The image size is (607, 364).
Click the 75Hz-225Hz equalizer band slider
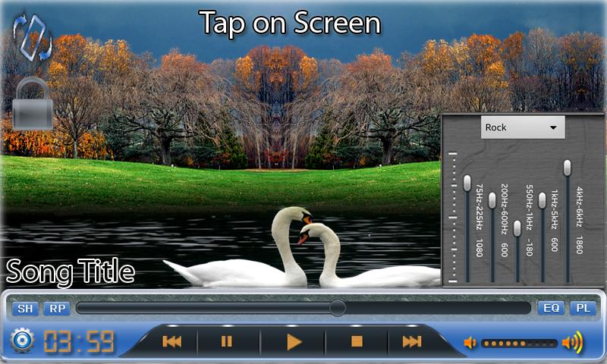(467, 183)
